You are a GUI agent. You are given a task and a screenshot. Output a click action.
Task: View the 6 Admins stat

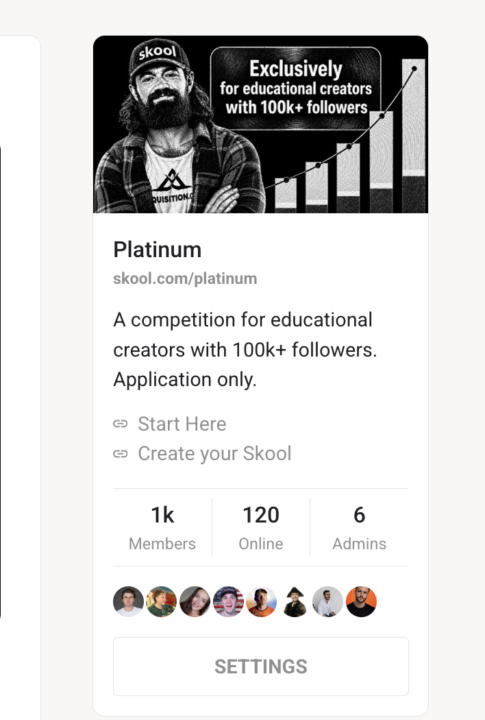tap(359, 527)
